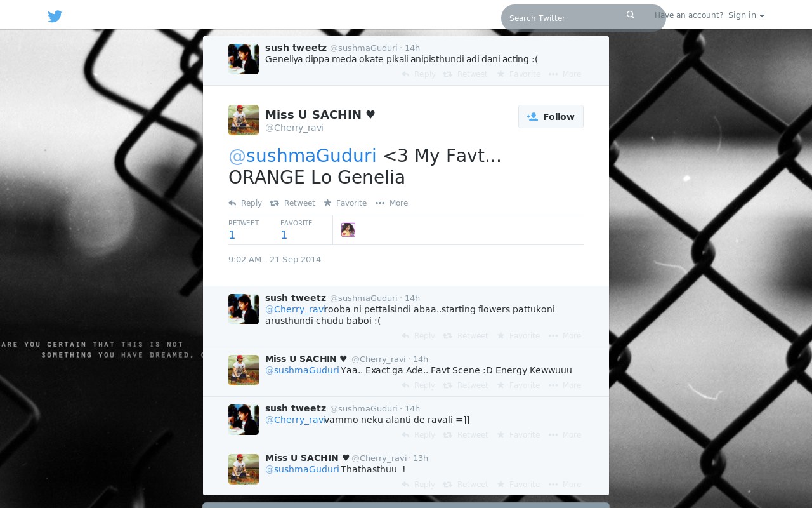Retweet the rooba ni pettalsindi reply
Image resolution: width=812 pixels, height=508 pixels.
click(466, 336)
